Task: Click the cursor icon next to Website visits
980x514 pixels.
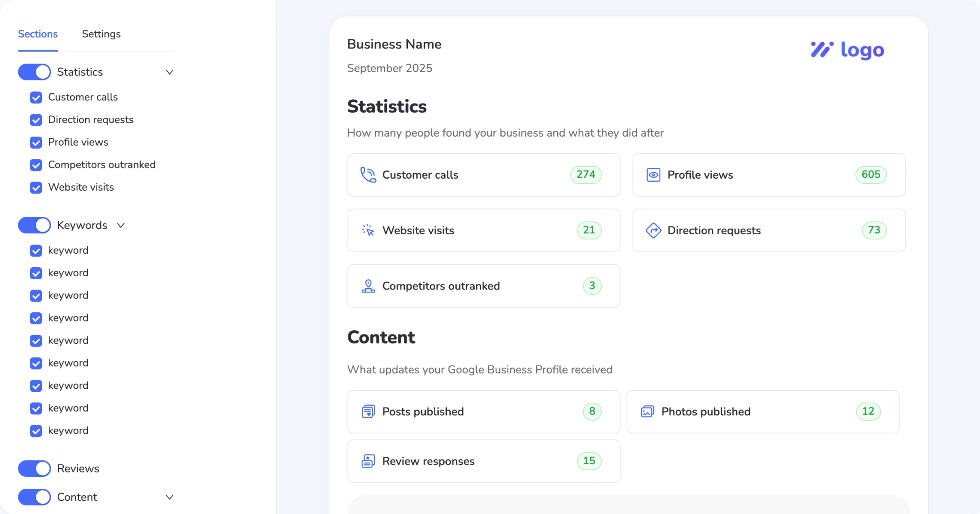Action: tap(368, 230)
